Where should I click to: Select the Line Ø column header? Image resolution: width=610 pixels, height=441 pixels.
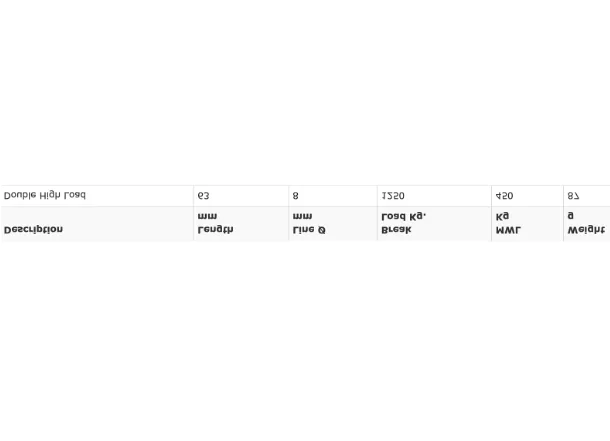[x=309, y=230]
